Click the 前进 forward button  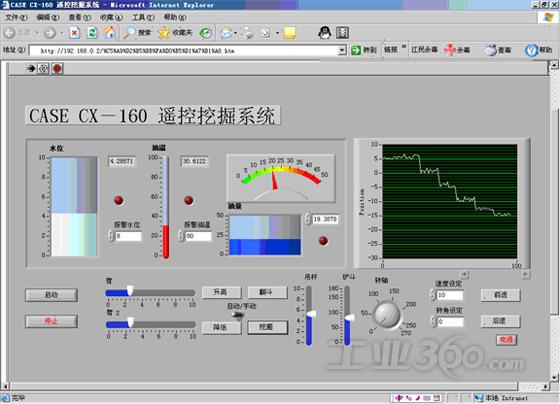tap(500, 295)
